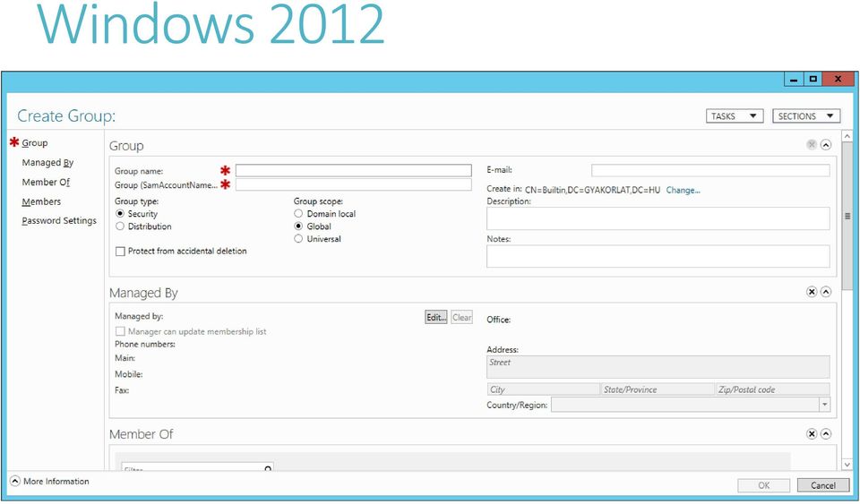Click the disabled X icon of Group section
The width and height of the screenshot is (860, 504).
[812, 145]
